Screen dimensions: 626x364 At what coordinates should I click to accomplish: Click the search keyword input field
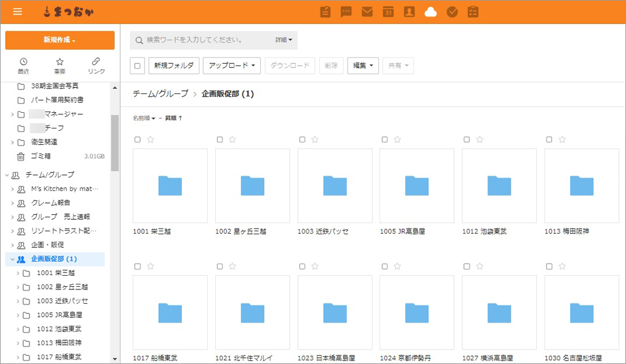coord(207,40)
